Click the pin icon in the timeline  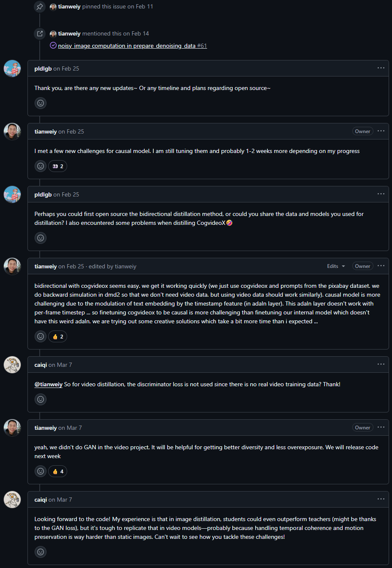(x=40, y=7)
